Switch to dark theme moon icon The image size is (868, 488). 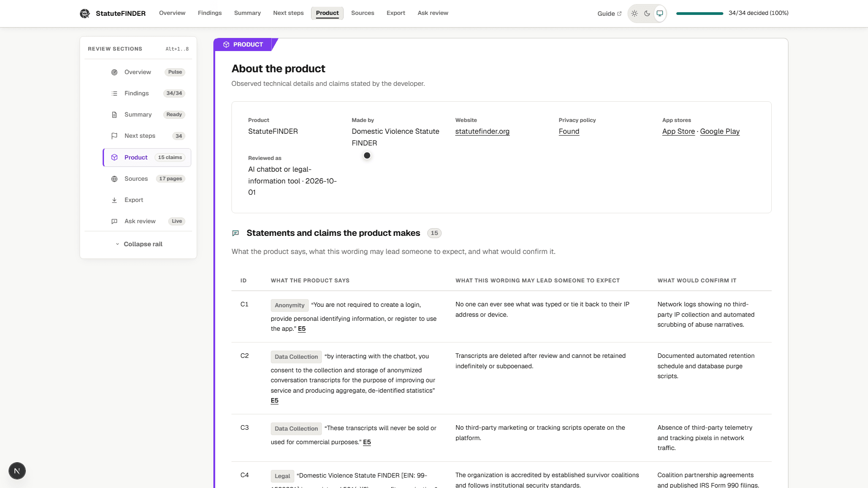point(647,14)
